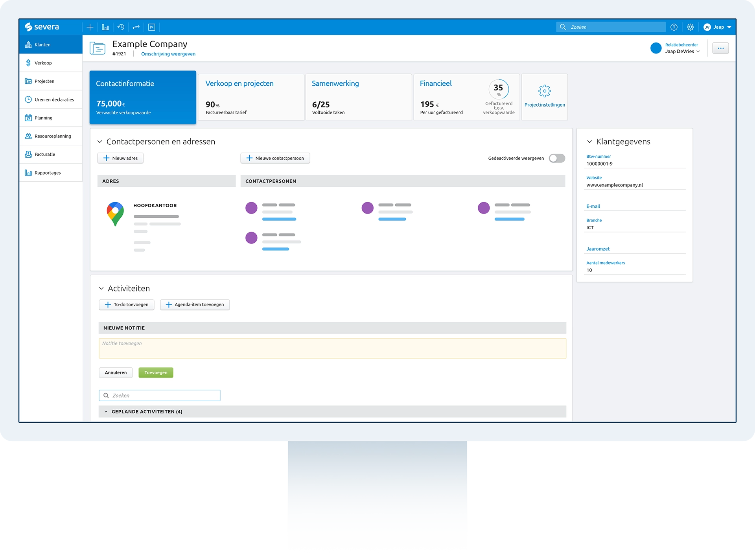The image size is (755, 560).
Task: Open the bar chart icon in top toolbar
Action: click(105, 27)
